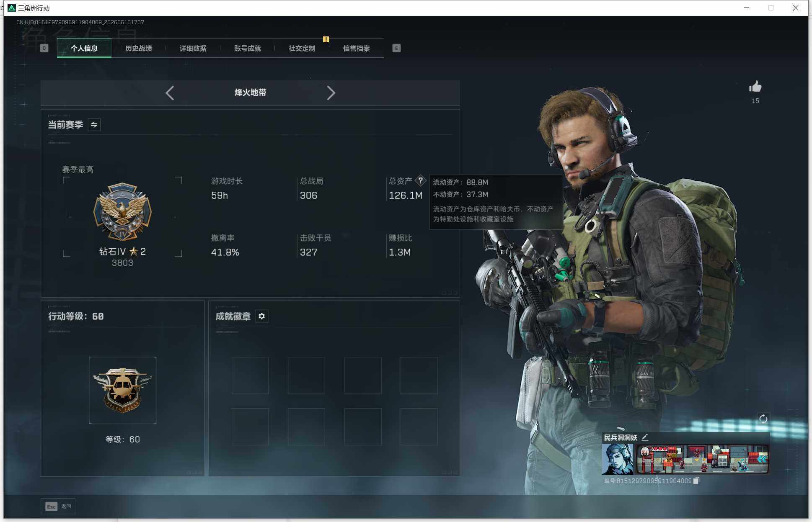Switch to the 历史战绩 tab
812x522 pixels.
point(139,48)
